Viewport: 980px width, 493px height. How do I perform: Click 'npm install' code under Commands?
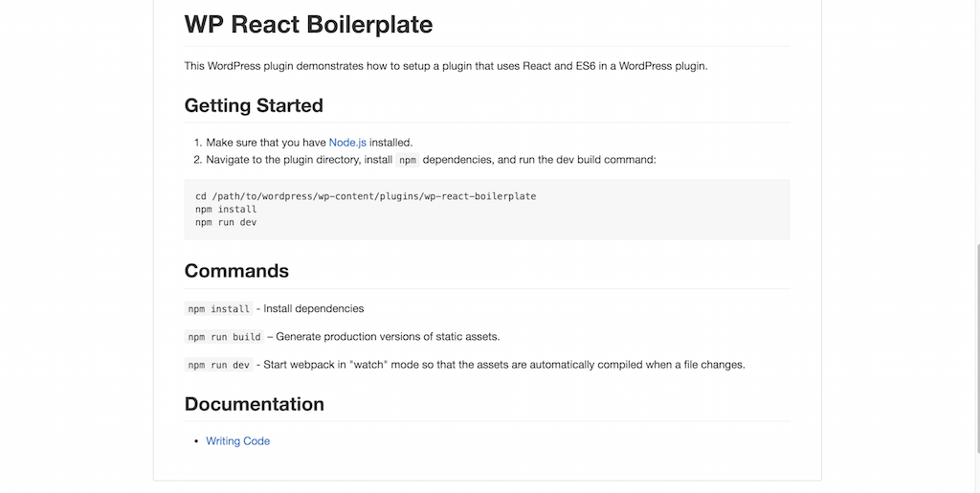219,308
